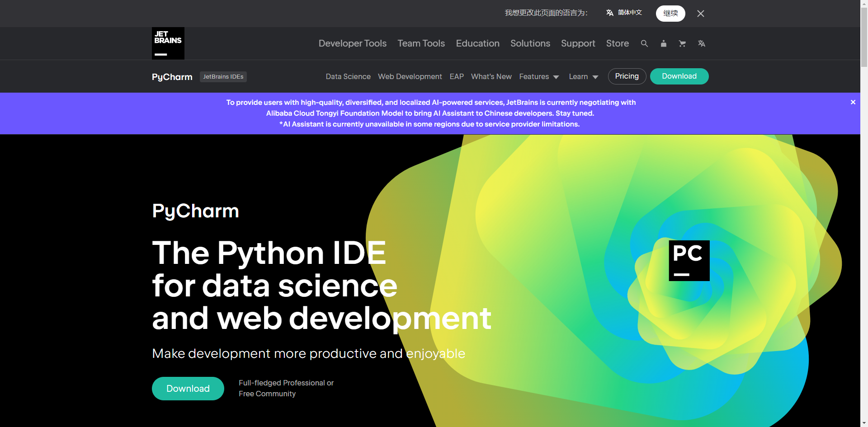Click 'Full-fledged Professional or Free Community' text
The height and width of the screenshot is (427, 868).
coord(286,388)
